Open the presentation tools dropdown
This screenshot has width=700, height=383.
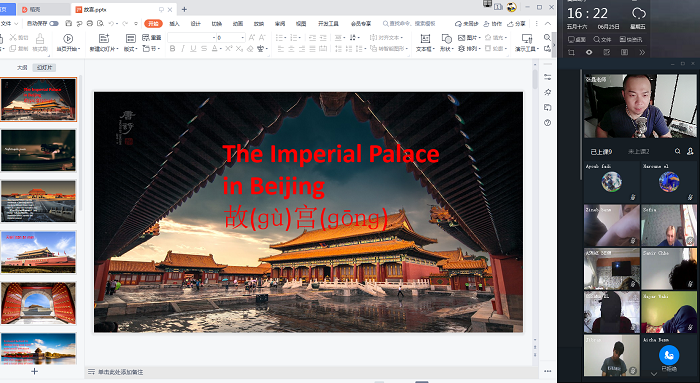pyautogui.click(x=527, y=42)
